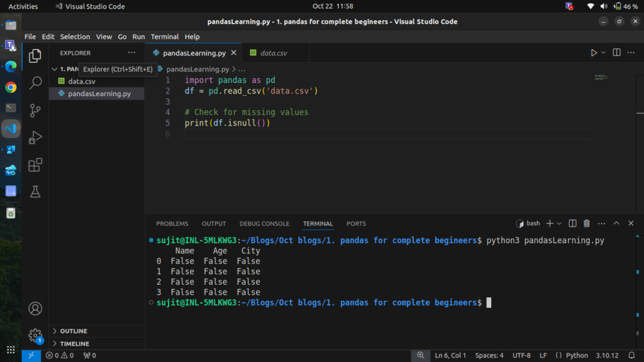Open the Terminal menu
This screenshot has width=644, height=362.
click(164, 36)
